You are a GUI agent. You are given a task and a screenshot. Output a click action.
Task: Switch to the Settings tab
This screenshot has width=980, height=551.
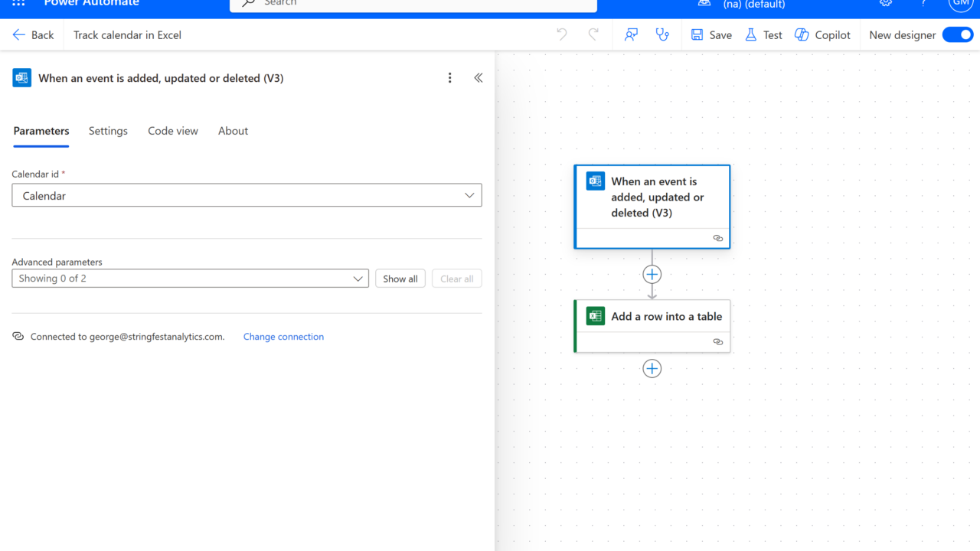pyautogui.click(x=108, y=131)
